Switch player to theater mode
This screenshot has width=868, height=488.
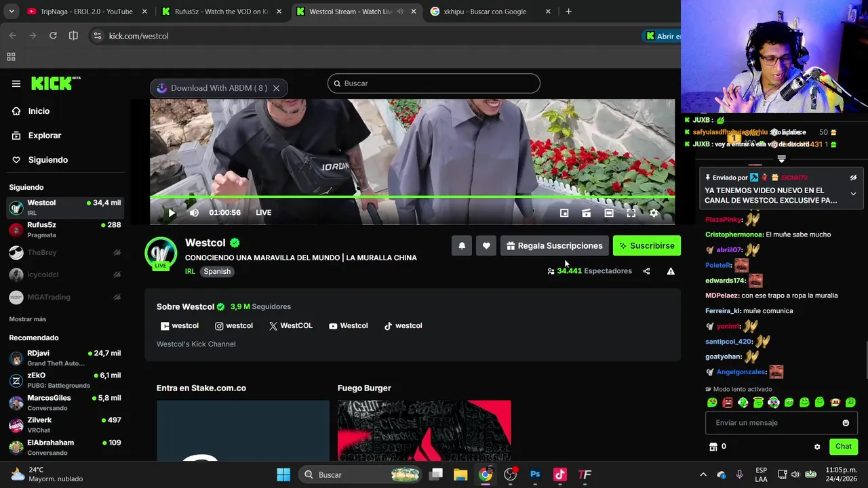[609, 213]
